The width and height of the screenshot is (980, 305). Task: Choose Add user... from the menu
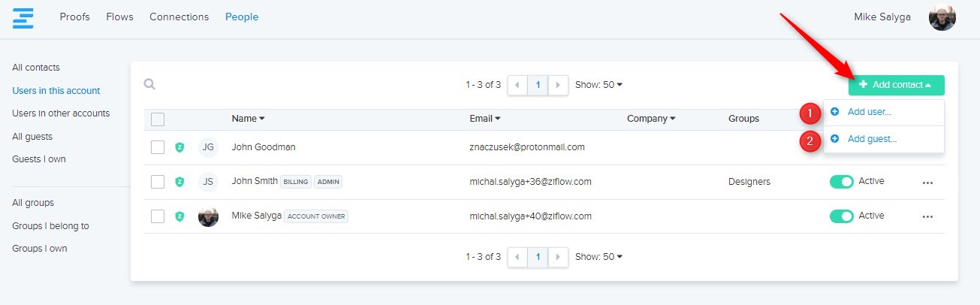(869, 113)
